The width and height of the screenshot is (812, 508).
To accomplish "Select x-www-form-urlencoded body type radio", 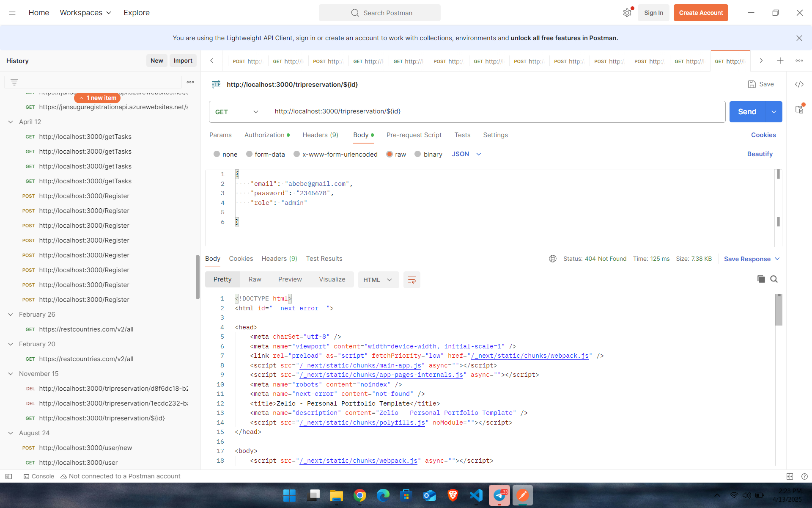I will pyautogui.click(x=297, y=154).
